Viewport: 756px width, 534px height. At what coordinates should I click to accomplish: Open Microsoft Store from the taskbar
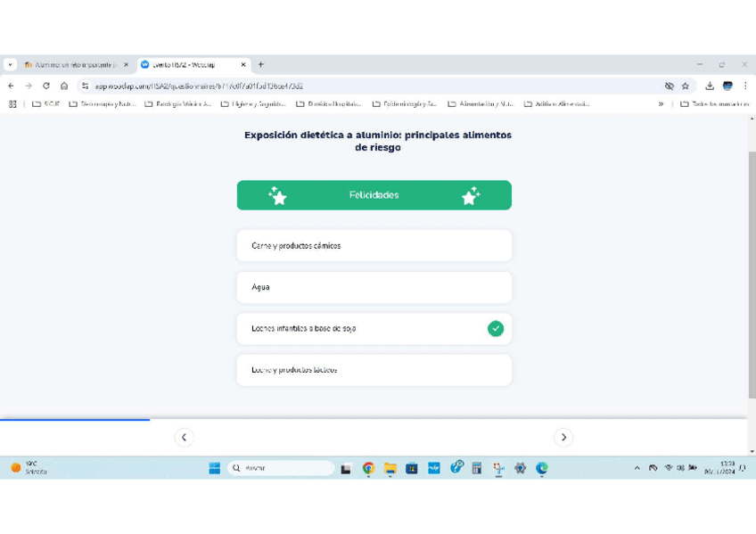pyautogui.click(x=412, y=468)
